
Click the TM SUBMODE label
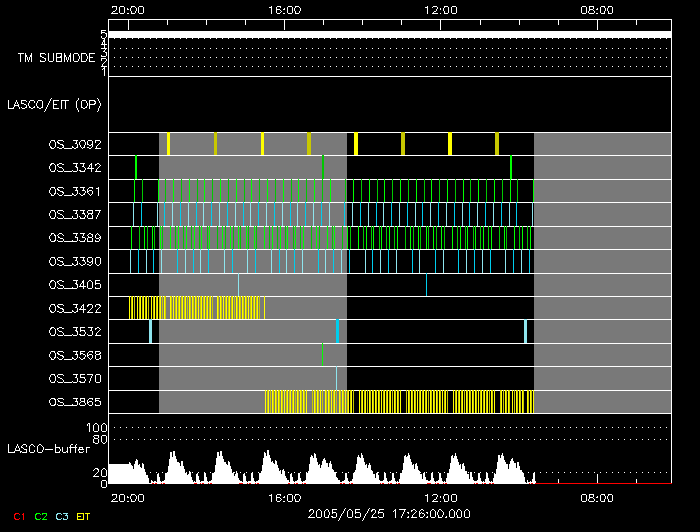(x=56, y=58)
